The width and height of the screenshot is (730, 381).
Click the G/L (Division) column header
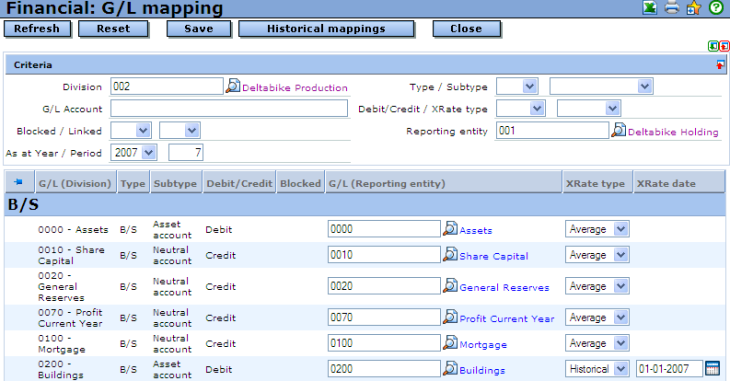[75, 184]
